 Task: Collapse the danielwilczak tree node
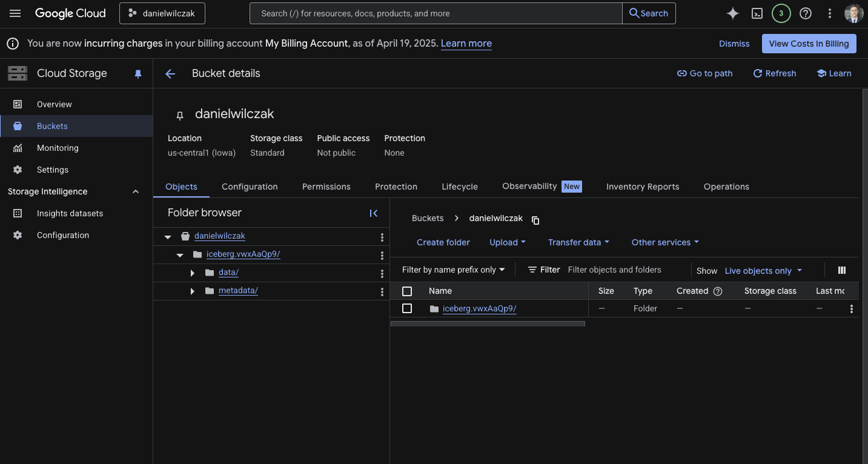(168, 237)
